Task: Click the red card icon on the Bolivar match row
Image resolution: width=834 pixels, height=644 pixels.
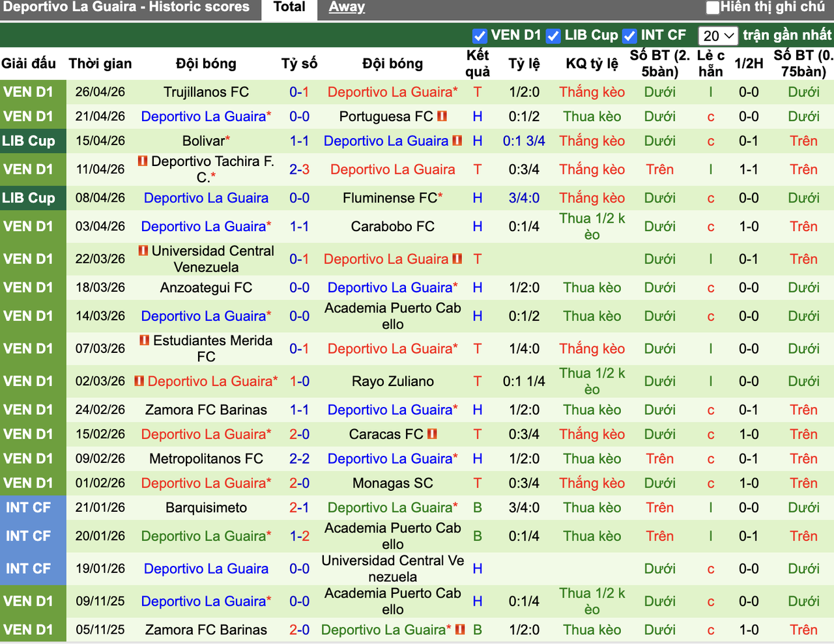Action: click(x=457, y=141)
